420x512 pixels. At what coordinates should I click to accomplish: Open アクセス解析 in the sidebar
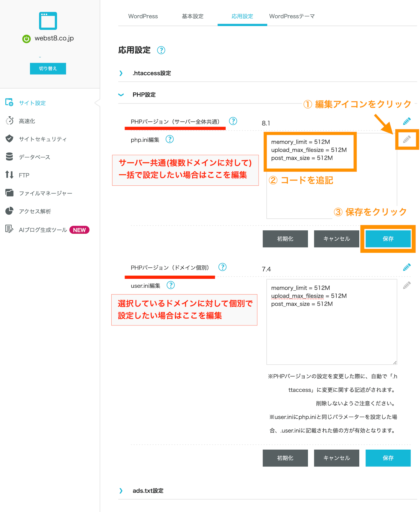click(35, 211)
